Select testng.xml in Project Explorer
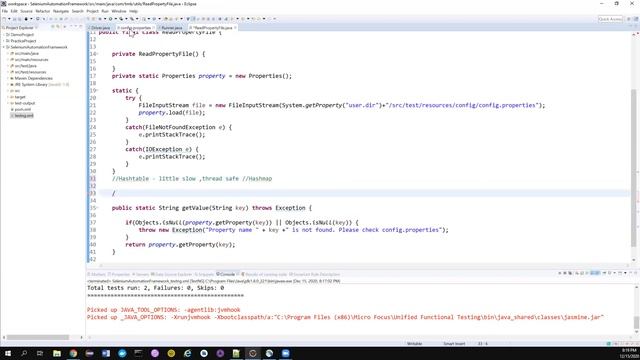 24,116
